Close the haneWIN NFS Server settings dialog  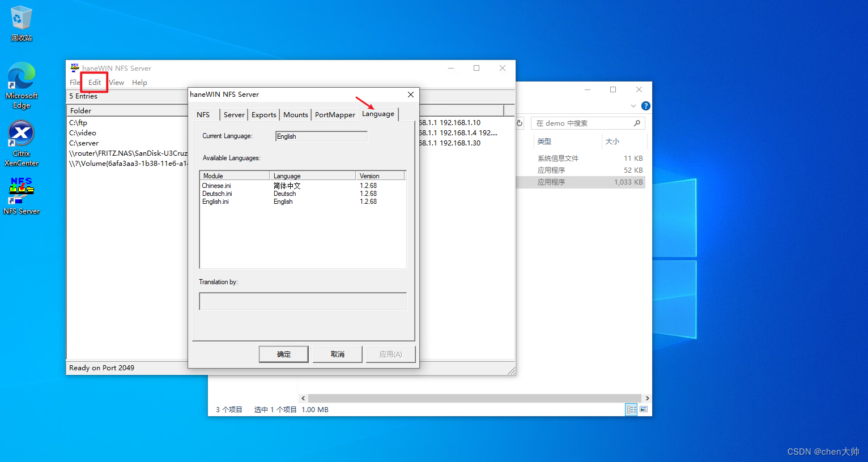click(411, 95)
